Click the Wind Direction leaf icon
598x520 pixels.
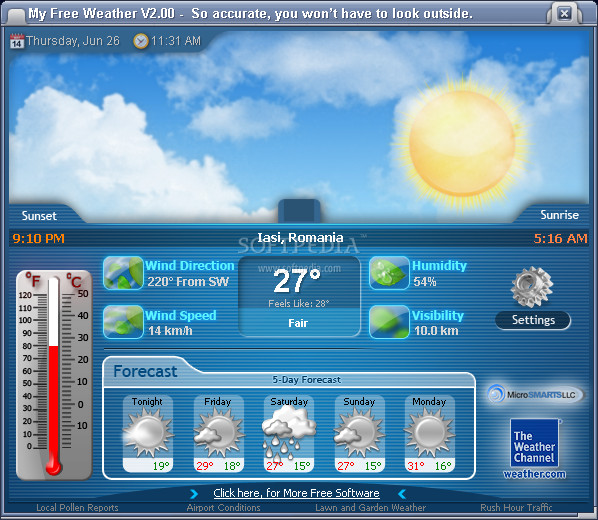[x=123, y=273]
